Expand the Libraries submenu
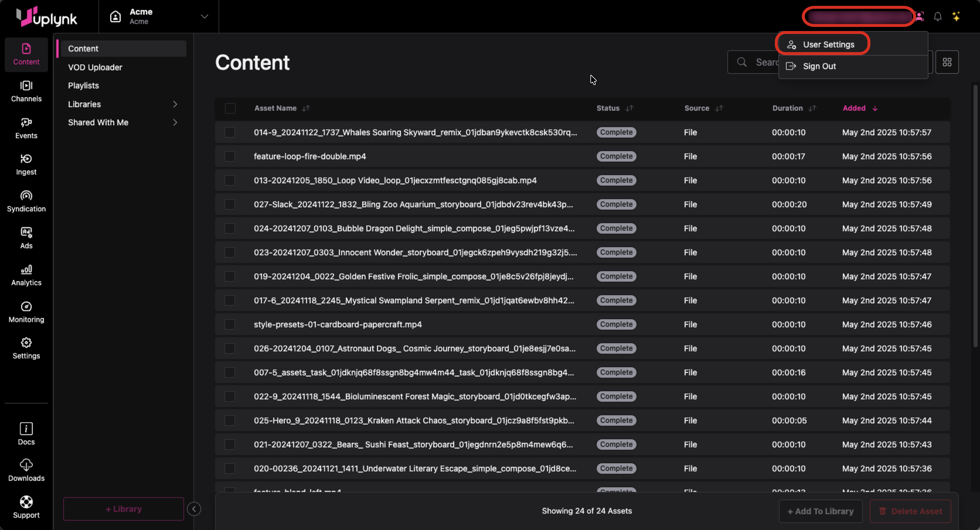 175,104
